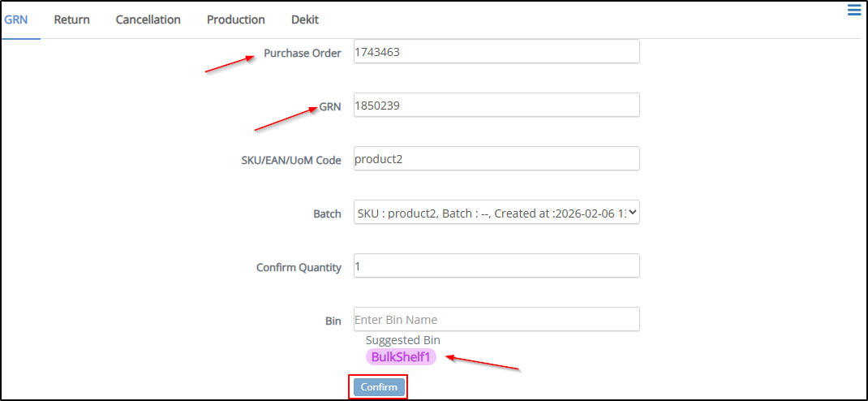Open the Dekit tab
The width and height of the screenshot is (868, 401).
[305, 19]
